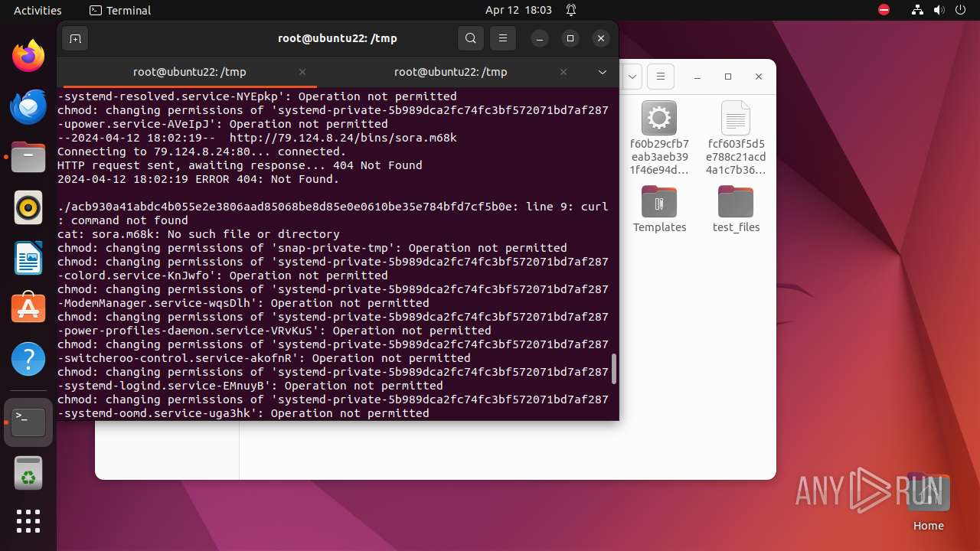Close the Files window

[x=759, y=77]
